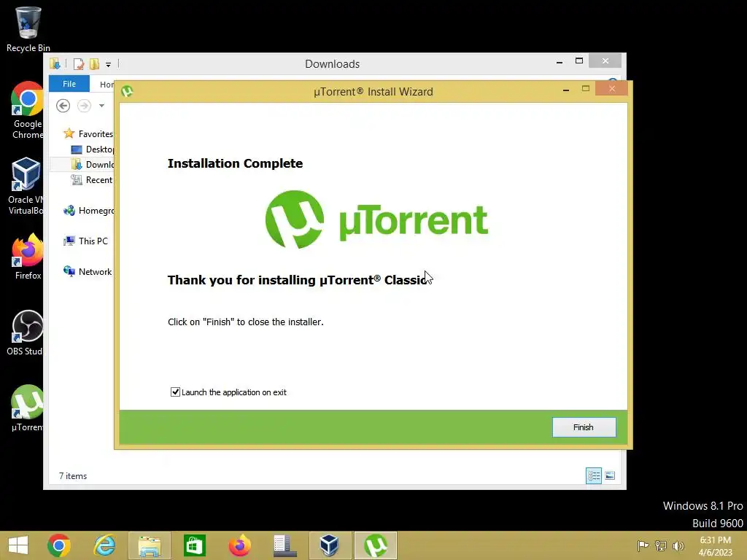Select This PC in navigation pane
Screen dimensions: 747x560
pyautogui.click(x=86, y=241)
